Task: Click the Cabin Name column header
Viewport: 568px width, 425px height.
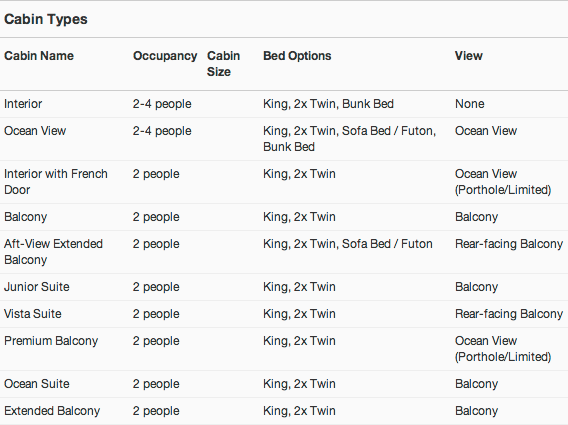Action: tap(39, 56)
